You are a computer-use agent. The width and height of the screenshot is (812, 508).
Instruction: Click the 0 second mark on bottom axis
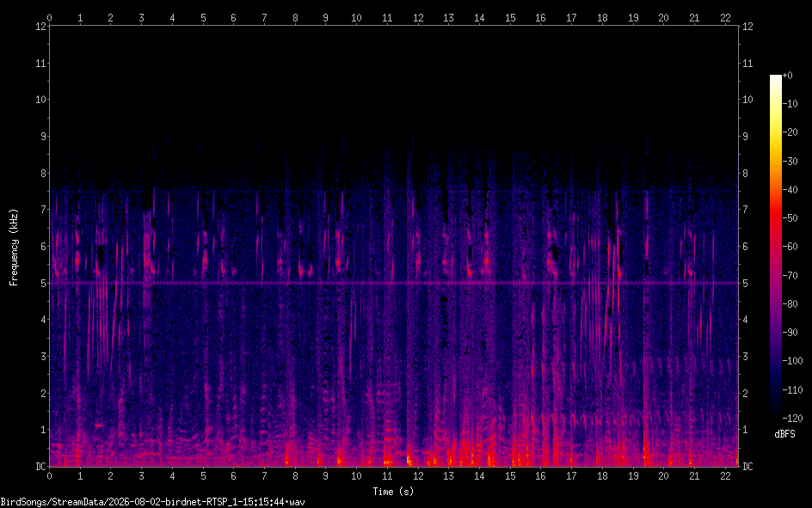(x=49, y=476)
